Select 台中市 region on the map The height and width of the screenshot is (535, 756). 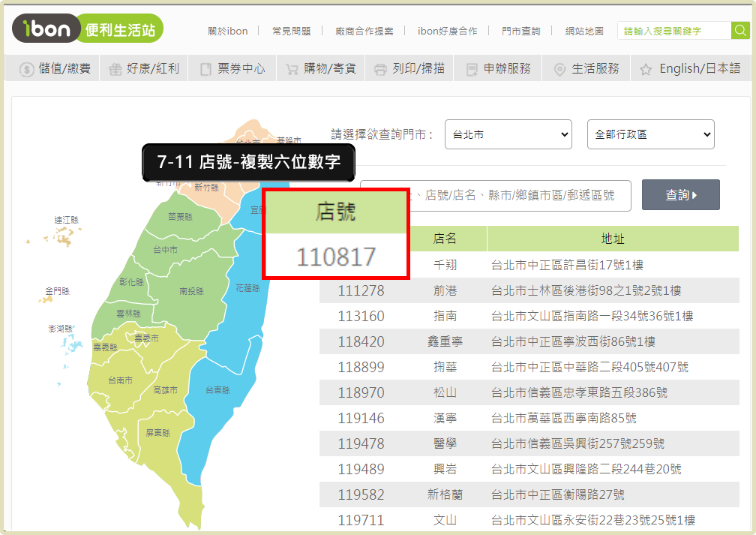(x=165, y=250)
